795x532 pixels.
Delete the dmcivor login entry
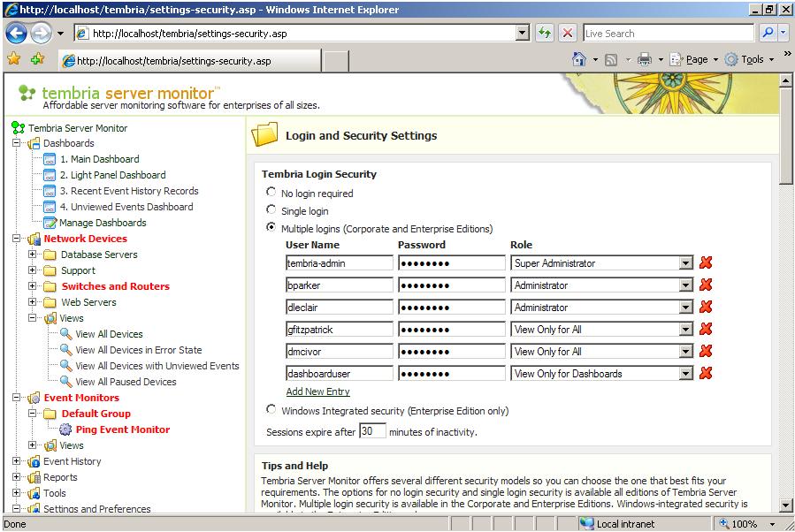pos(706,351)
